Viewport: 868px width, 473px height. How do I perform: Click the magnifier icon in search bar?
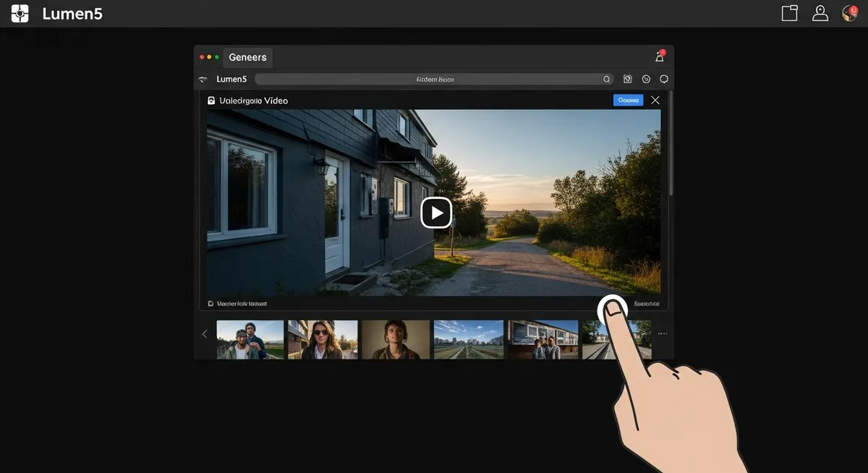[x=607, y=80]
